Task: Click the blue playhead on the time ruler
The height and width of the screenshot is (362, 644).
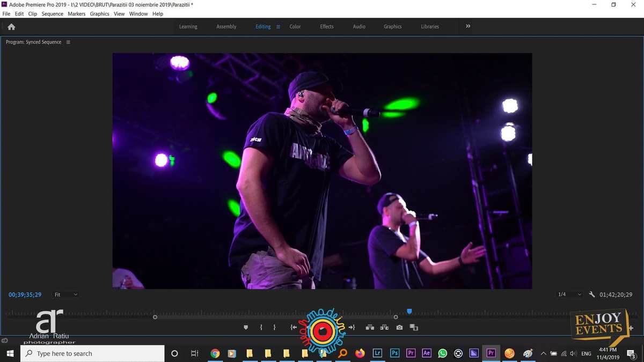Action: [x=409, y=311]
